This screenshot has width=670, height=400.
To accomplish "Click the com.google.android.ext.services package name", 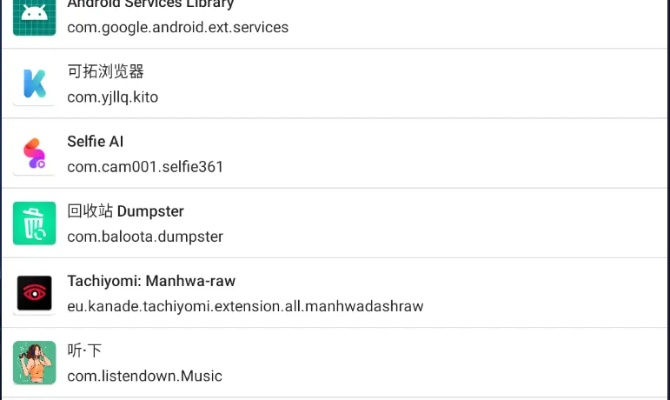I will point(177,27).
